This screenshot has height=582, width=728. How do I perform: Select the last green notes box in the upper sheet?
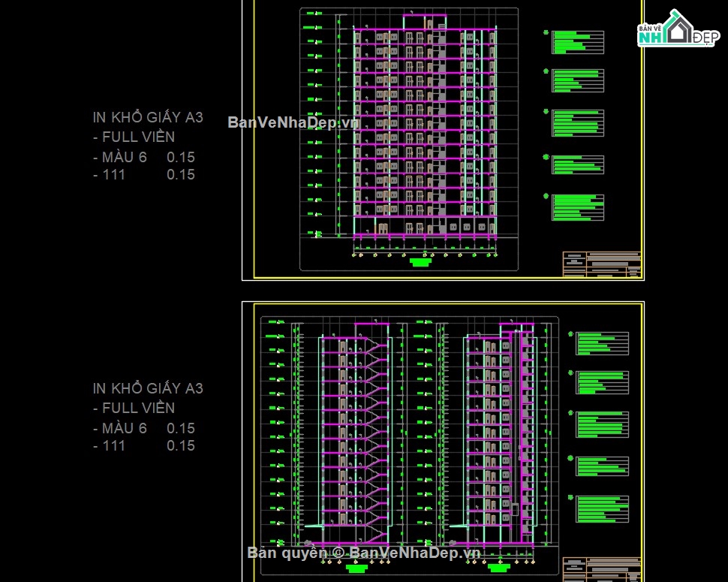(x=578, y=207)
